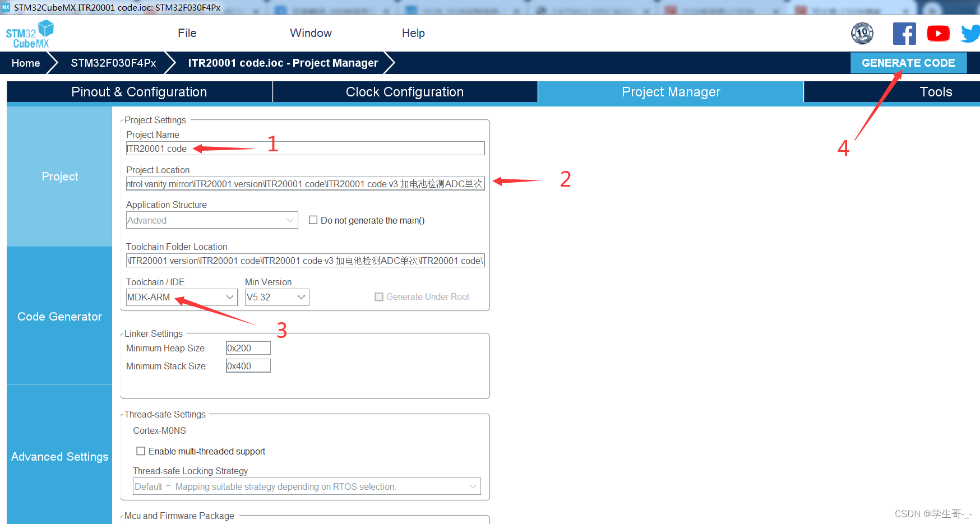Click the Project Location input field

tap(305, 184)
